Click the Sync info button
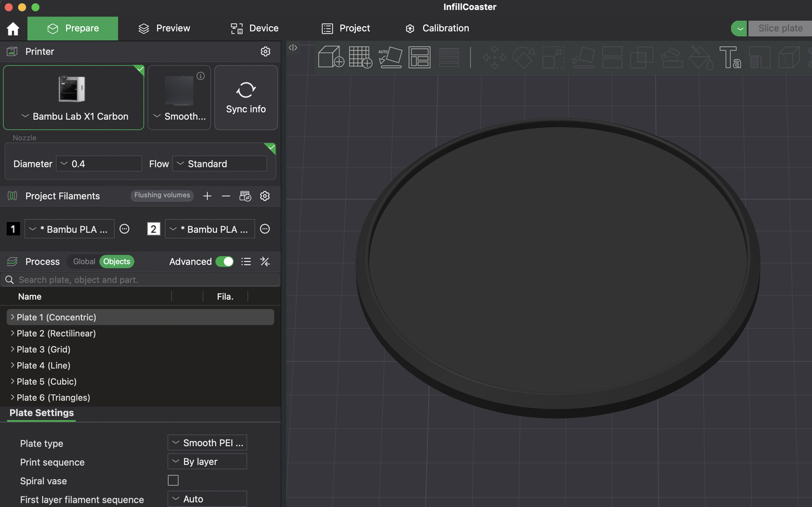The height and width of the screenshot is (507, 812). coord(246,97)
